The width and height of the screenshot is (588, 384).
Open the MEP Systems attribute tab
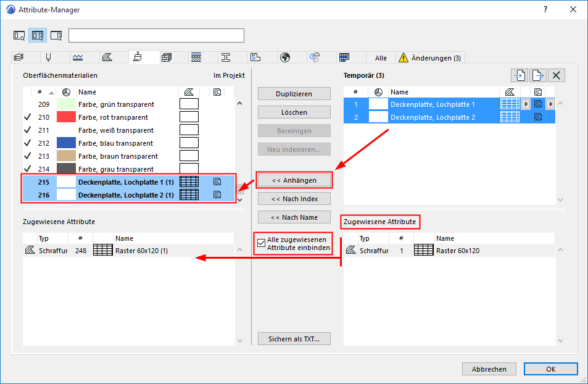click(x=315, y=57)
